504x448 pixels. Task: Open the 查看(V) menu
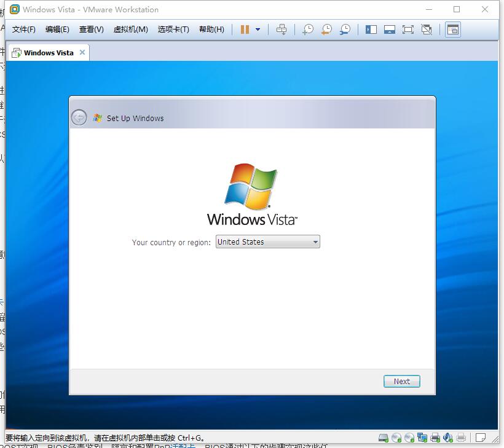(x=92, y=29)
